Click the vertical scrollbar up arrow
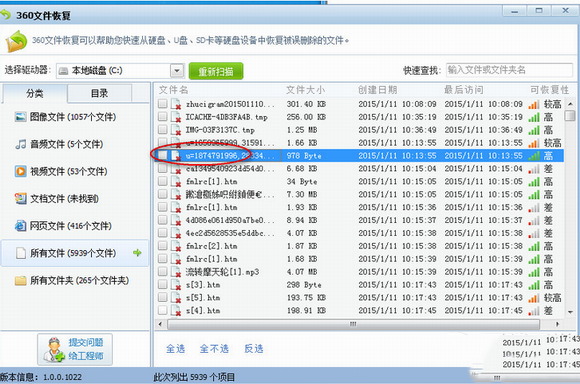580x384 pixels. pos(570,104)
